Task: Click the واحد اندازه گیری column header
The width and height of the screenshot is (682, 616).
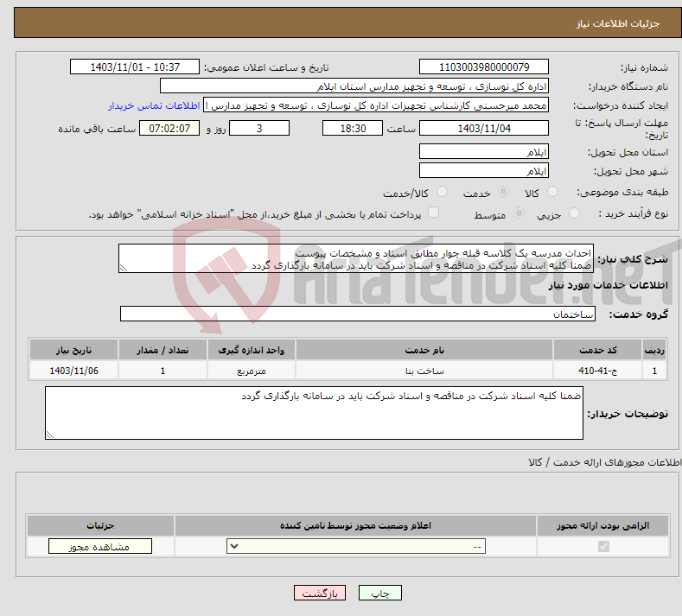Action: coord(252,350)
